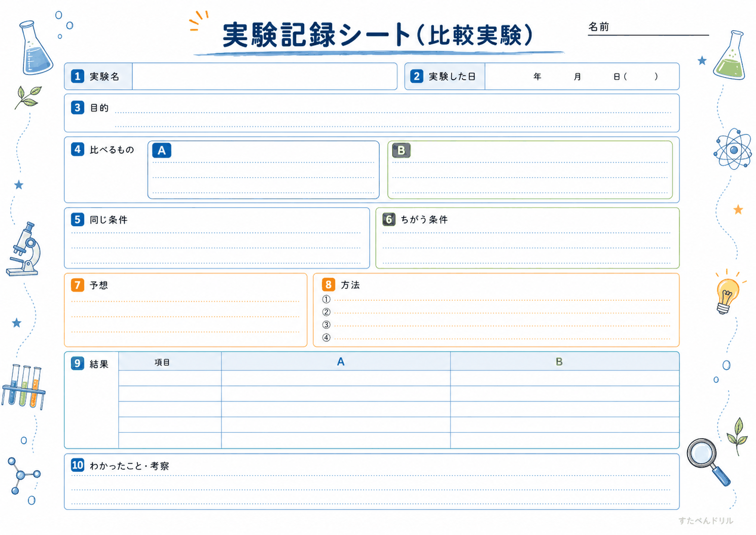Click the blue number 3 badge
Viewport: 756px width, 535px height.
(x=77, y=108)
